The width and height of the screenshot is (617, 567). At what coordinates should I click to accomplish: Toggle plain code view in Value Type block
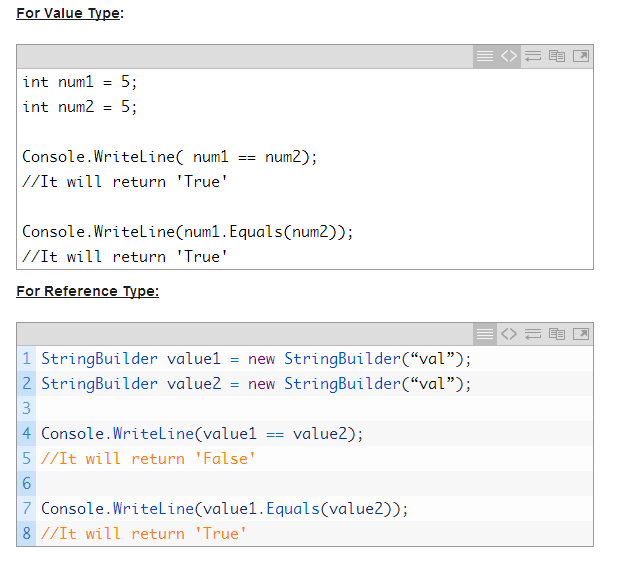(x=509, y=57)
